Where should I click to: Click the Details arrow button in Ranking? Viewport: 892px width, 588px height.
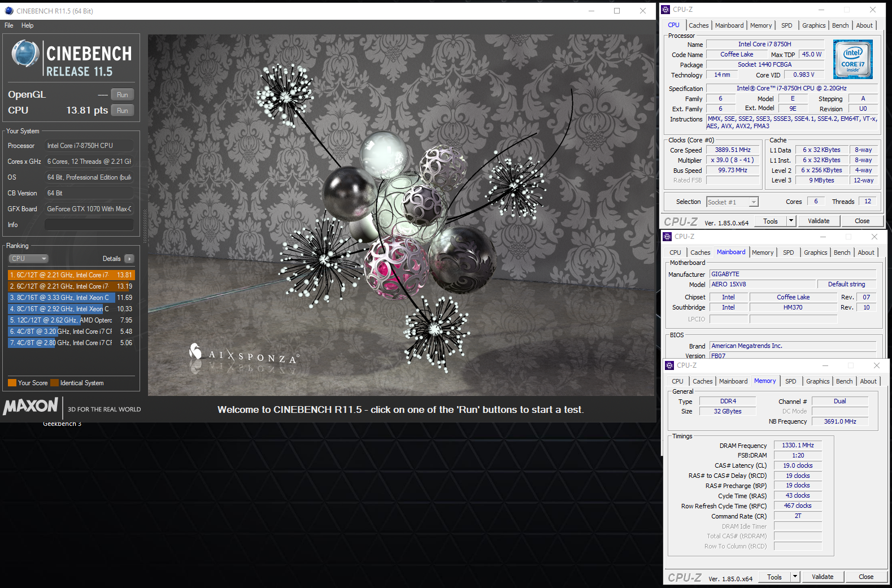129,259
